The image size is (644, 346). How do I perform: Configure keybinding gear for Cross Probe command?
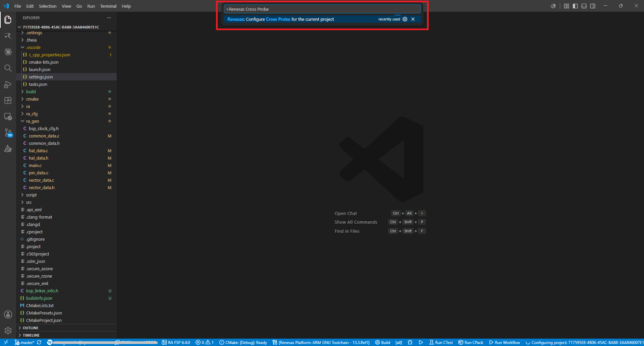coord(405,19)
